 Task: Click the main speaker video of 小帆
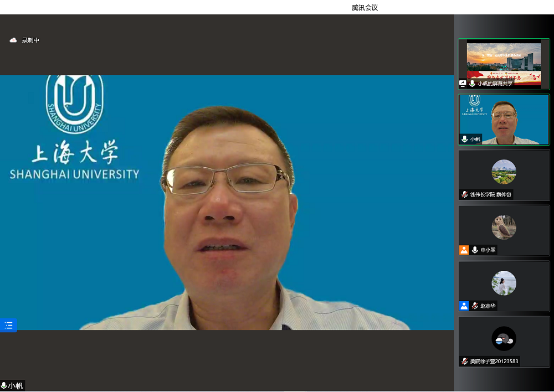click(227, 202)
